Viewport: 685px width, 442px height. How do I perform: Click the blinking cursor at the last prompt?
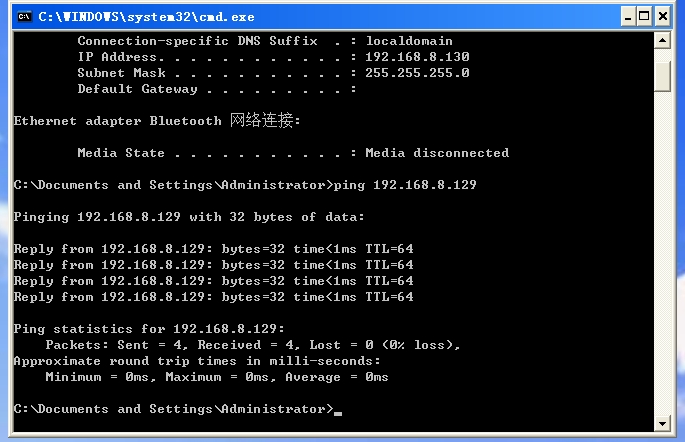pos(338,411)
